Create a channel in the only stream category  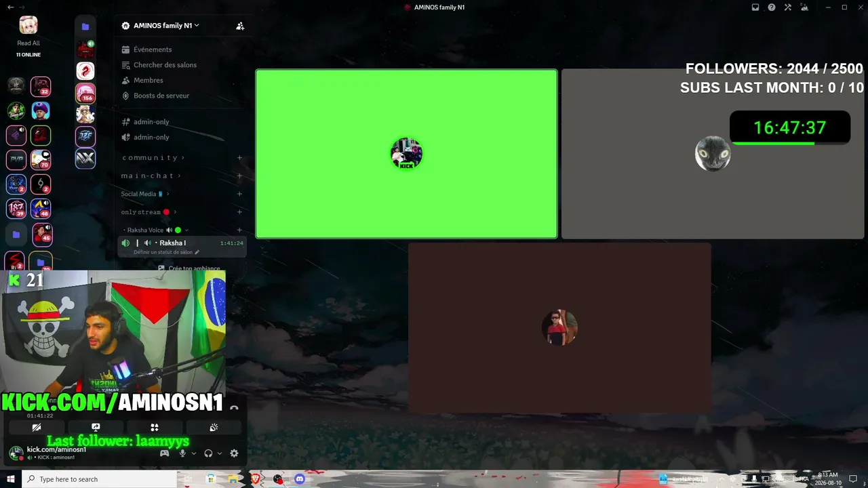pyautogui.click(x=239, y=212)
